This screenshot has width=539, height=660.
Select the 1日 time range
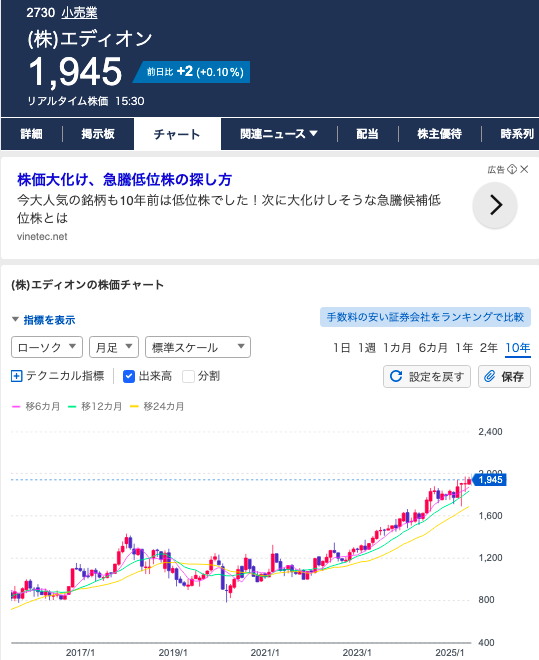coord(342,348)
